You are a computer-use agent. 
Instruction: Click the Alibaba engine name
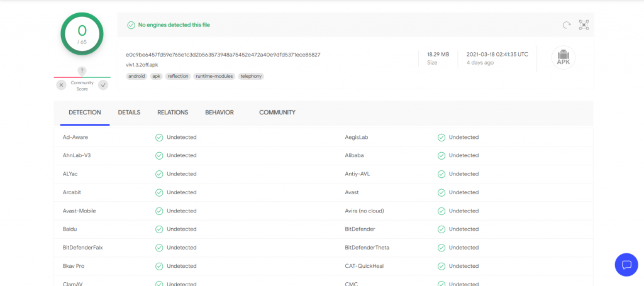(x=354, y=155)
